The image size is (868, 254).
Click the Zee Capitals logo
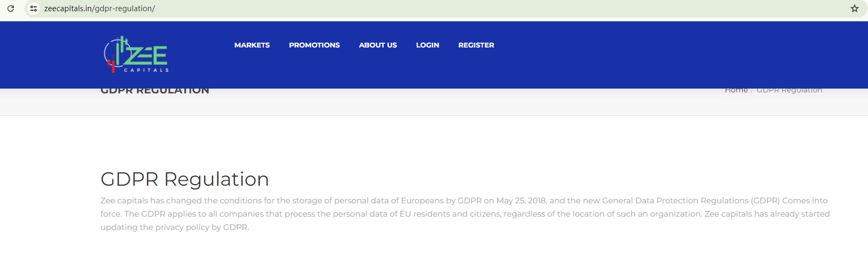pyautogui.click(x=137, y=54)
